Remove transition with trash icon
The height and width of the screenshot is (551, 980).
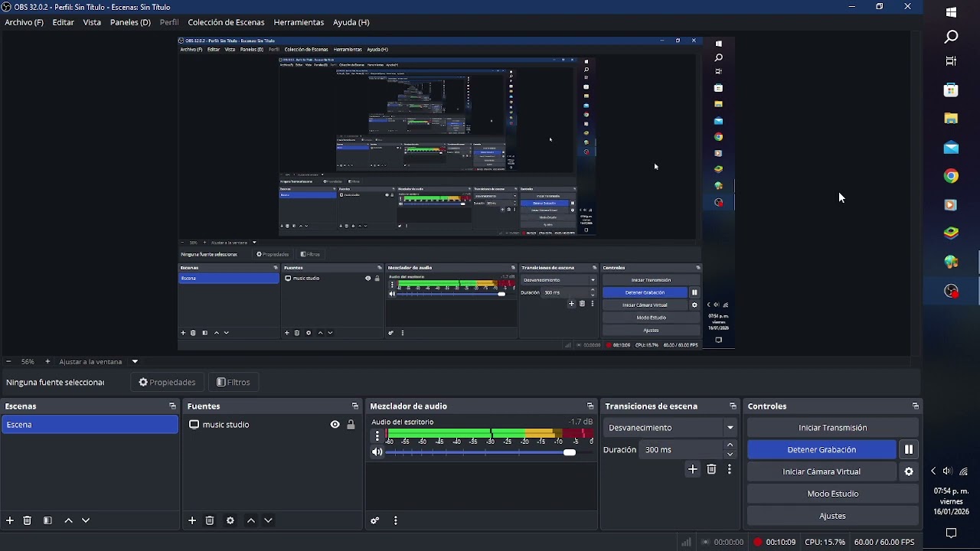point(711,469)
